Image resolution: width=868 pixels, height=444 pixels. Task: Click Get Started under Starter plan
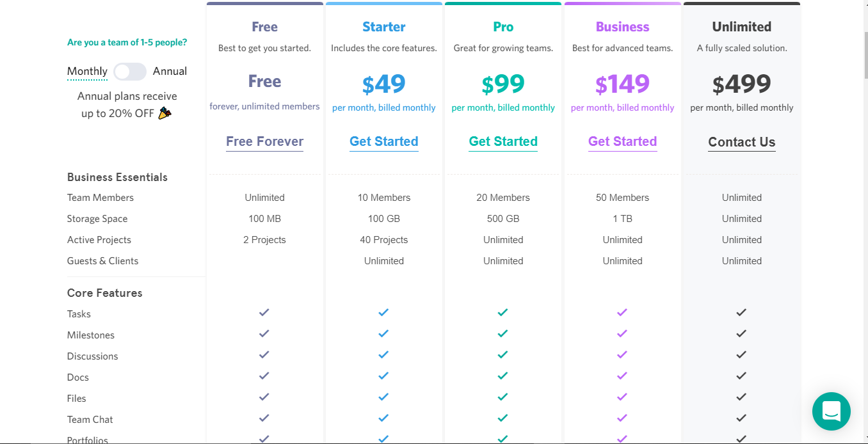tap(383, 142)
